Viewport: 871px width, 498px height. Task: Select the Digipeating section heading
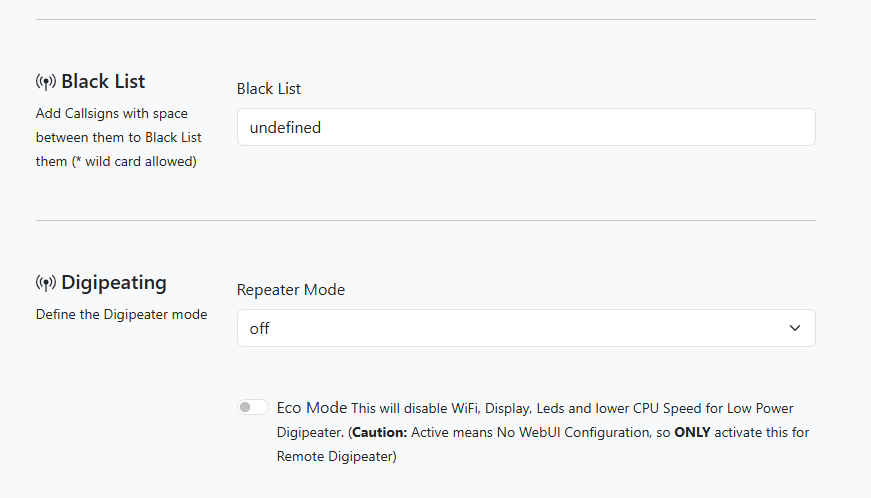tap(113, 282)
